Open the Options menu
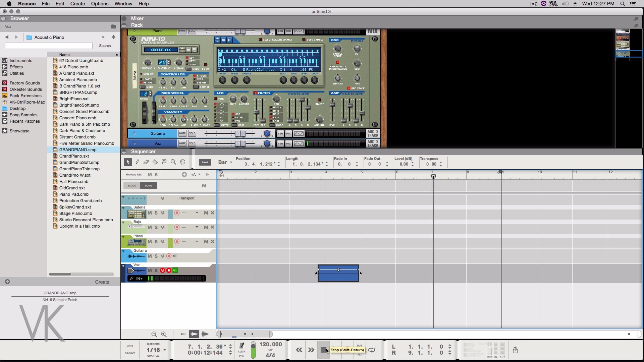Screen dimensions: 644x362 point(100,4)
